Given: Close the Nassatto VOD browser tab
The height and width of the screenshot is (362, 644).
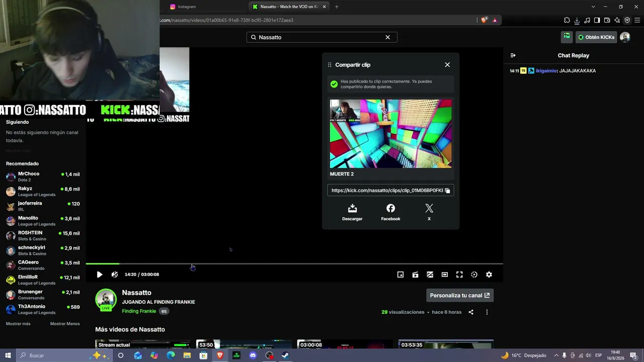Looking at the screenshot, I should [x=325, y=7].
